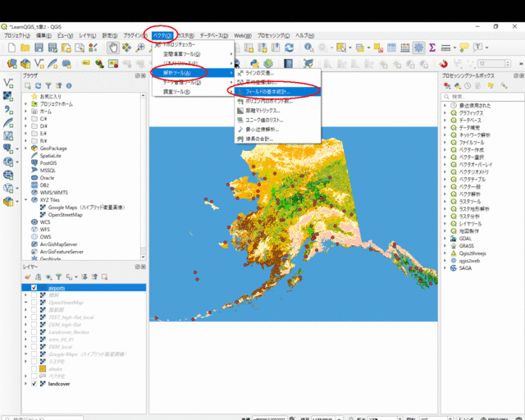Image resolution: width=525 pixels, height=420 pixels.
Task: Select the WMS/WMTS entry in Browser
Action: [x=54, y=193]
